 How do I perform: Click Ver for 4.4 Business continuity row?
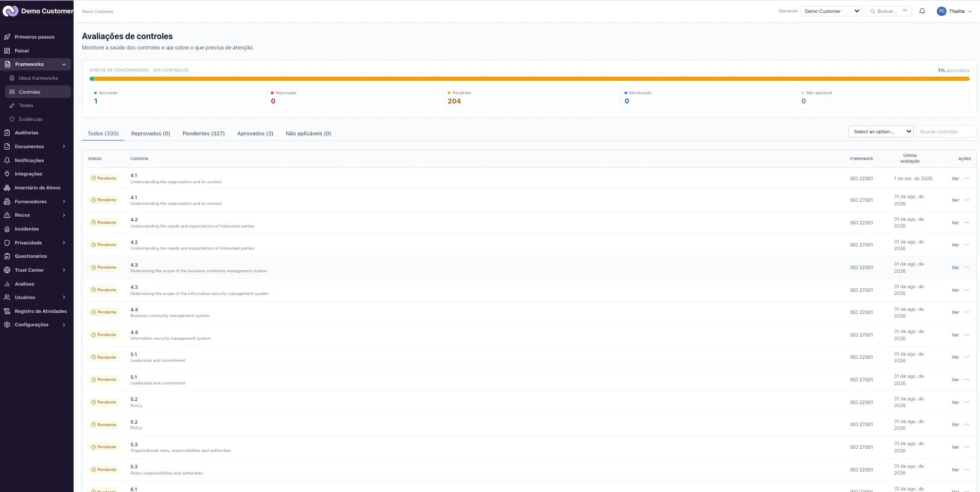coord(955,312)
